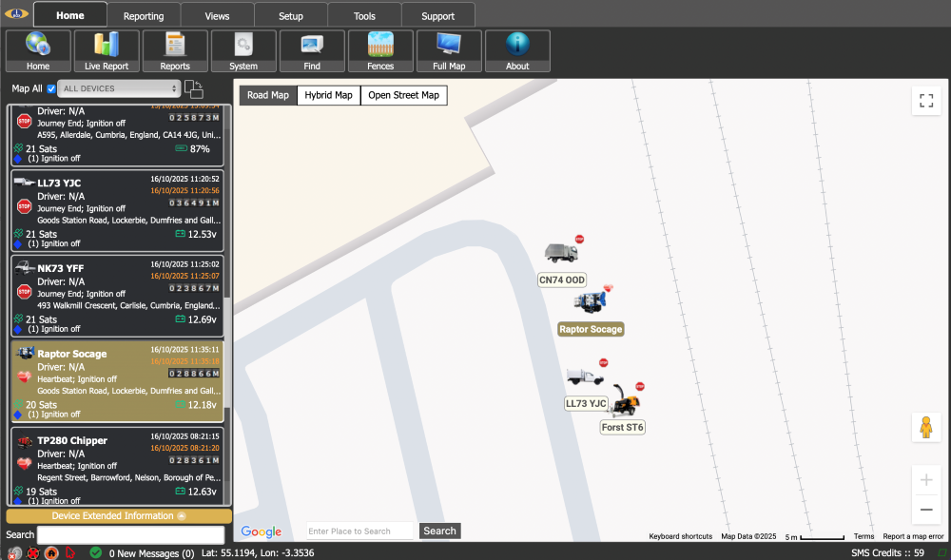The height and width of the screenshot is (560, 951).
Task: Click the Forst ST6 chipper marker on map
Action: 626,400
